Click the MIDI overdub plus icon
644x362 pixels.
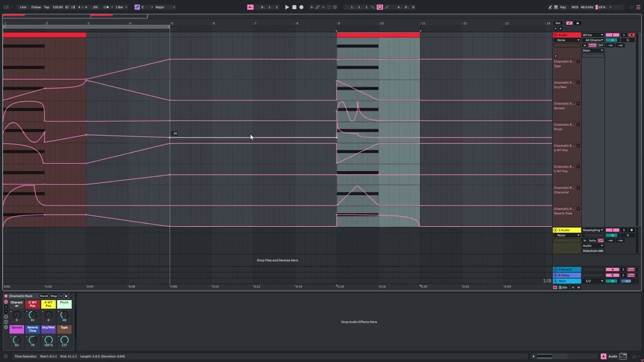tap(311, 7)
